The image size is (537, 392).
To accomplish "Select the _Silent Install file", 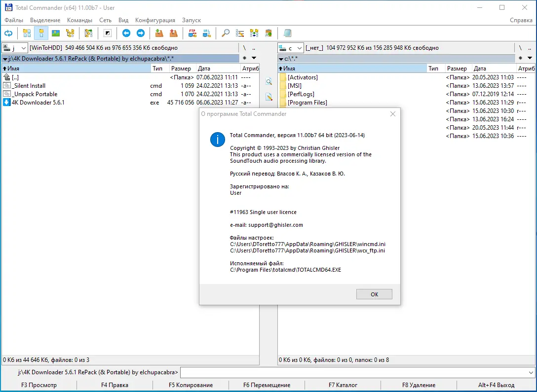I will tap(130, 86).
